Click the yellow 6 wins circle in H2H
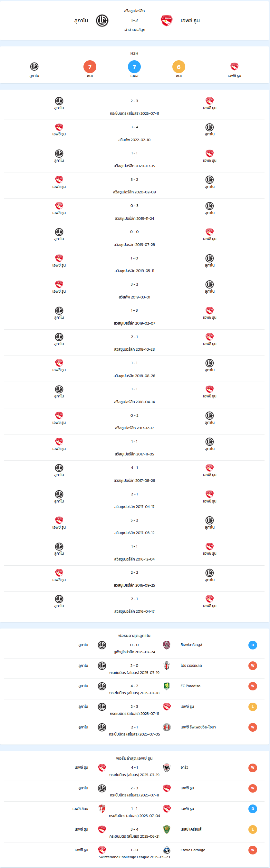Viewport: 270px width, 868px height. coord(179,67)
